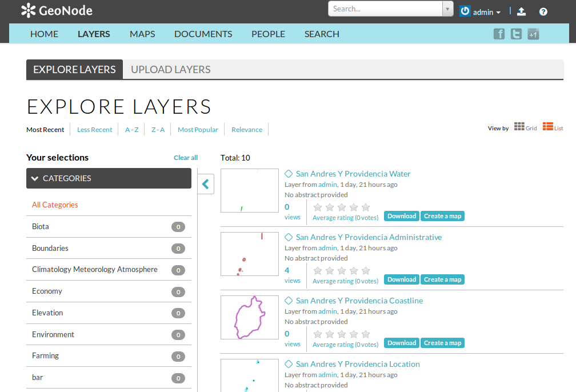The width and height of the screenshot is (576, 392).
Task: Focus the Search input field
Action: coord(385,9)
